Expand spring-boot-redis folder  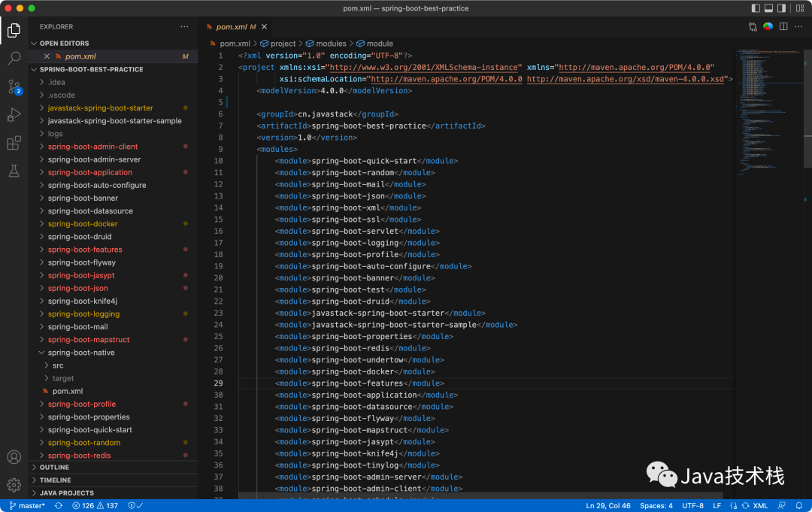[x=114, y=456]
